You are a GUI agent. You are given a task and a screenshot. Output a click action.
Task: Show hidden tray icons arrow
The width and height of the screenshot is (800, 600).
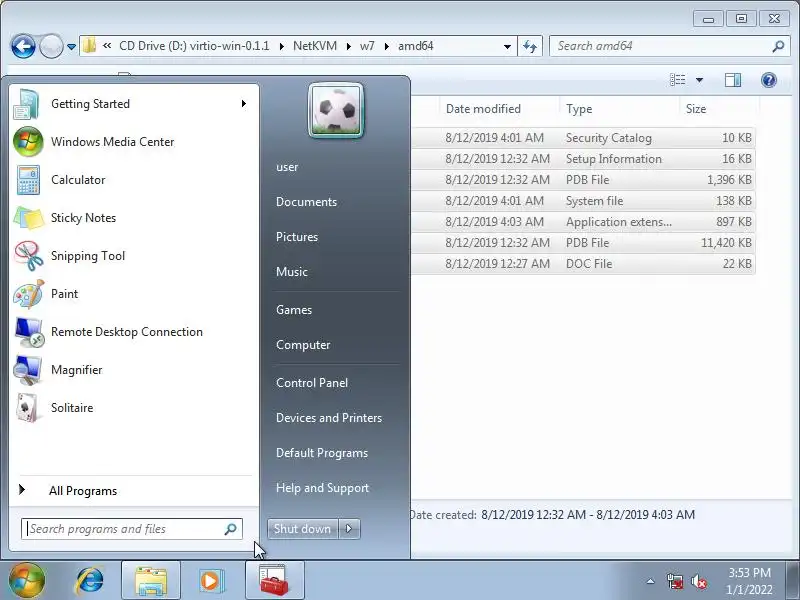click(651, 581)
